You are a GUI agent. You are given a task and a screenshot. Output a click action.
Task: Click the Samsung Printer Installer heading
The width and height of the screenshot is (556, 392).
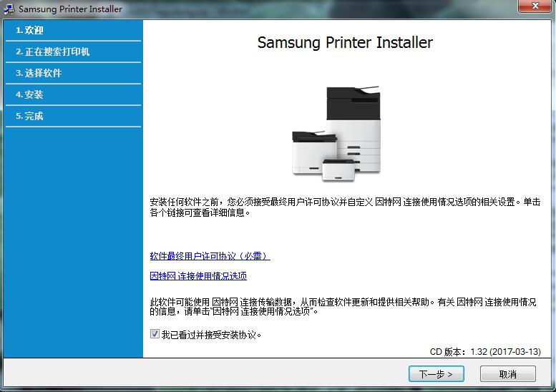coord(345,42)
